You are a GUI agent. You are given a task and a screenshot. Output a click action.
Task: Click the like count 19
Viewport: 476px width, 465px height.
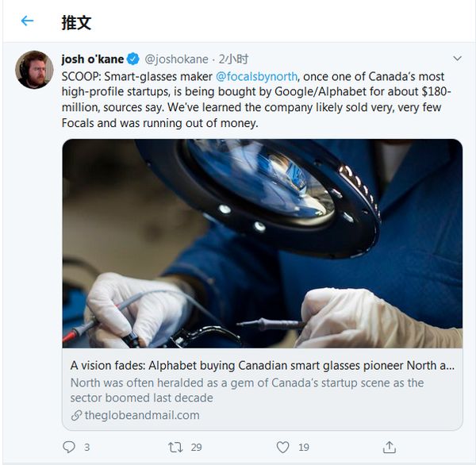[x=303, y=448]
